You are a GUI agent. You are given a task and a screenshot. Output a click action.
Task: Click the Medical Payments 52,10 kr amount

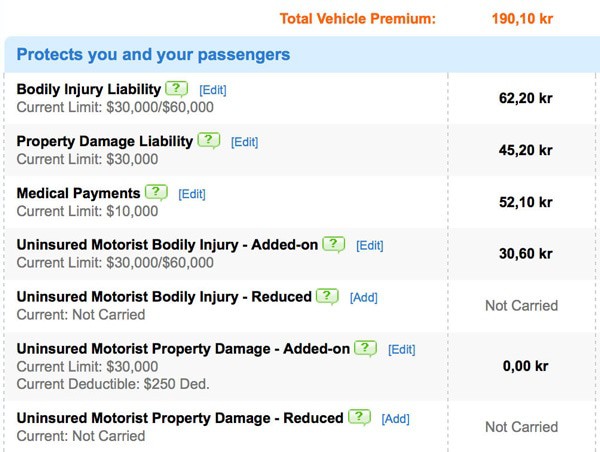(525, 202)
